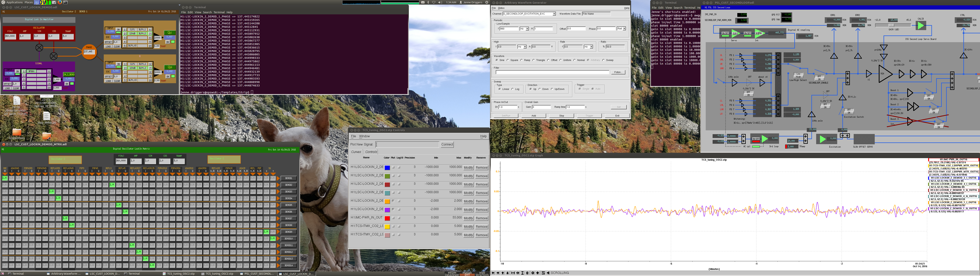Viewport: 980px width, 276px height.
Task: Click the plus icon in graph toolbar
Action: click(537, 273)
